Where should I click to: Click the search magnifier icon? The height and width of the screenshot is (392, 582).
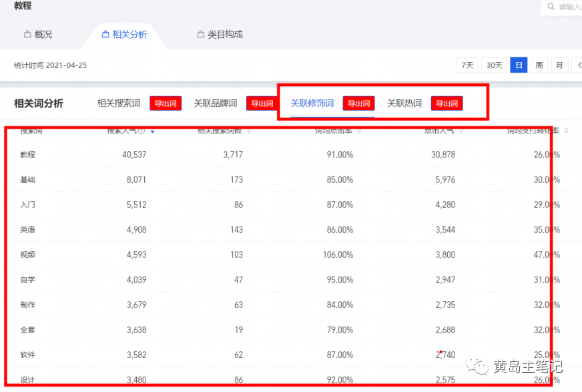click(x=551, y=7)
